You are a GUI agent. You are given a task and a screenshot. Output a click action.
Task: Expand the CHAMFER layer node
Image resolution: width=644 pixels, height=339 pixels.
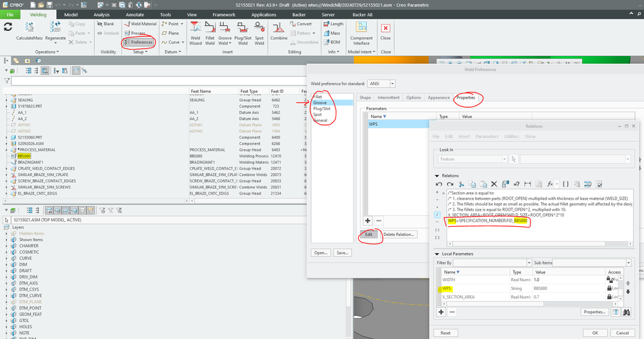(x=7, y=246)
